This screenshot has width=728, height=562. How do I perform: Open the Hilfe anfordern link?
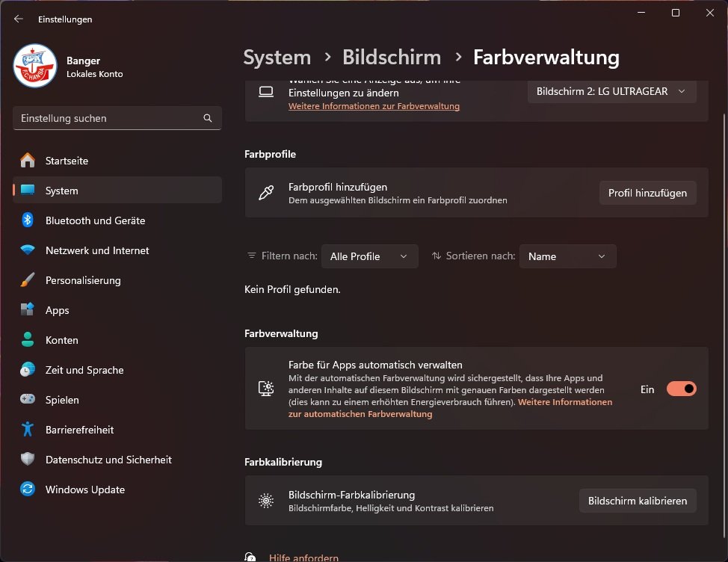coord(303,558)
